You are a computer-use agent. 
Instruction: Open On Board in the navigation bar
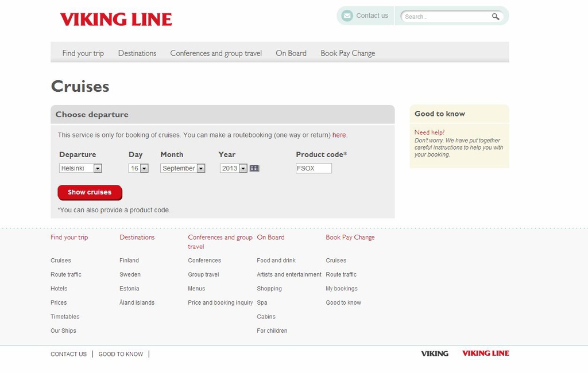coord(291,53)
